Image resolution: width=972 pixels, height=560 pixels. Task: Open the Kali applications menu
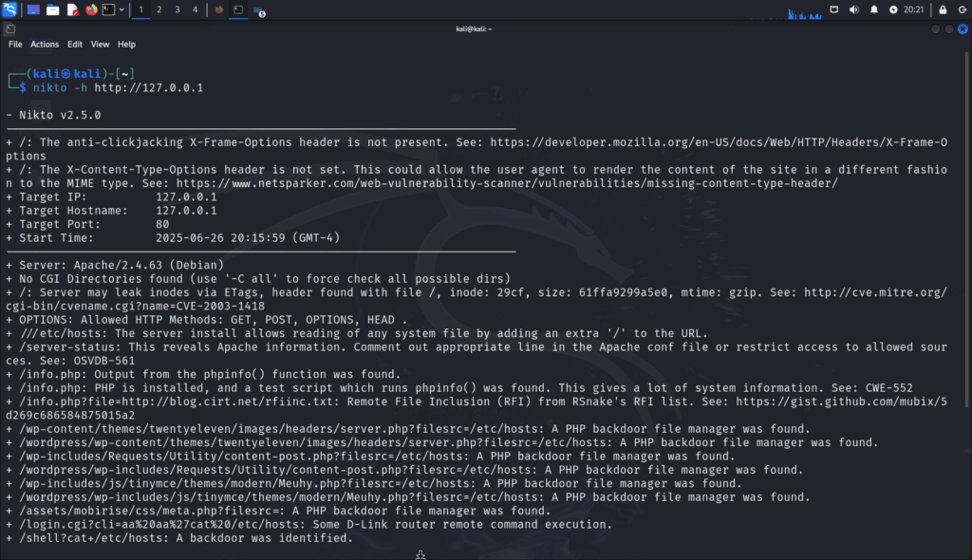[9, 9]
